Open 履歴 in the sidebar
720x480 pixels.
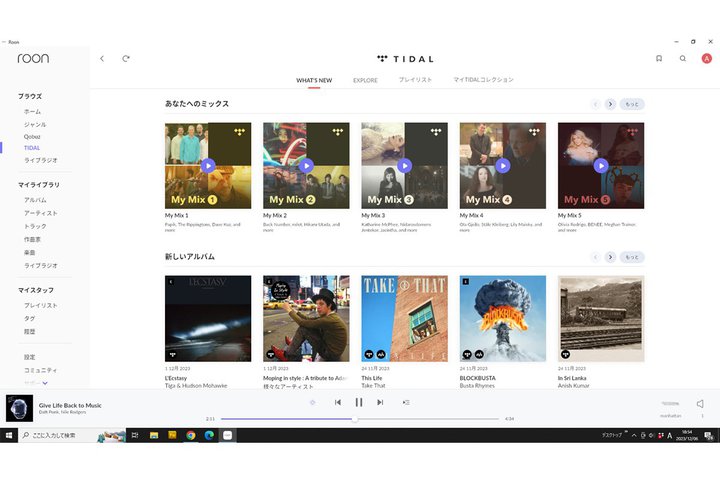pyautogui.click(x=29, y=331)
